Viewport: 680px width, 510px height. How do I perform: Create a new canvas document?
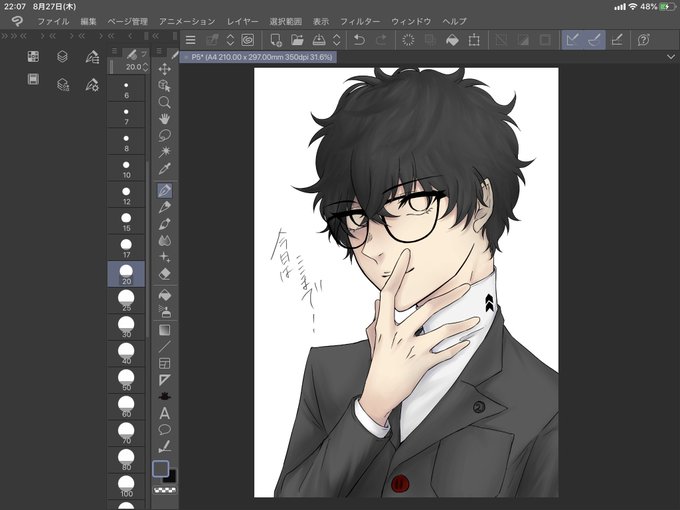tap(276, 40)
